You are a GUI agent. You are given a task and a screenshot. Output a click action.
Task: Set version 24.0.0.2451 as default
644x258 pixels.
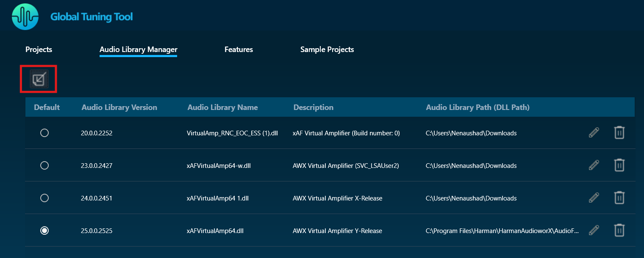coord(44,198)
